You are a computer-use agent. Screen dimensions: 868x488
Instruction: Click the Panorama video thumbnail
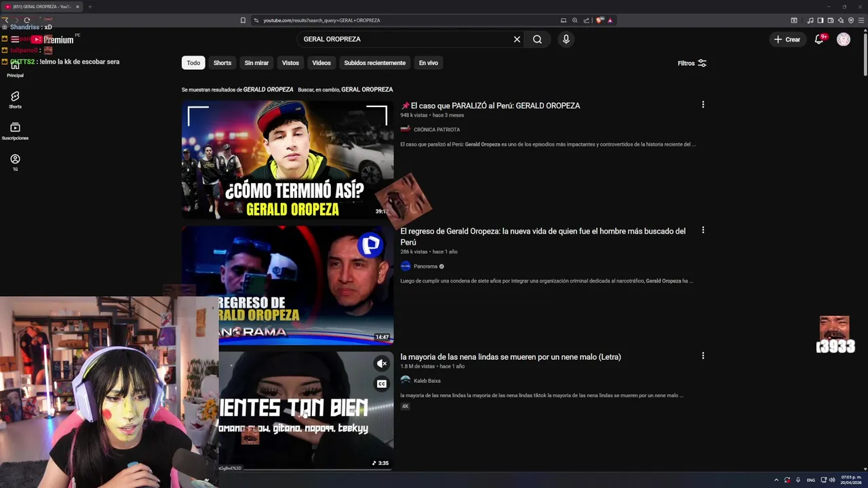point(288,285)
